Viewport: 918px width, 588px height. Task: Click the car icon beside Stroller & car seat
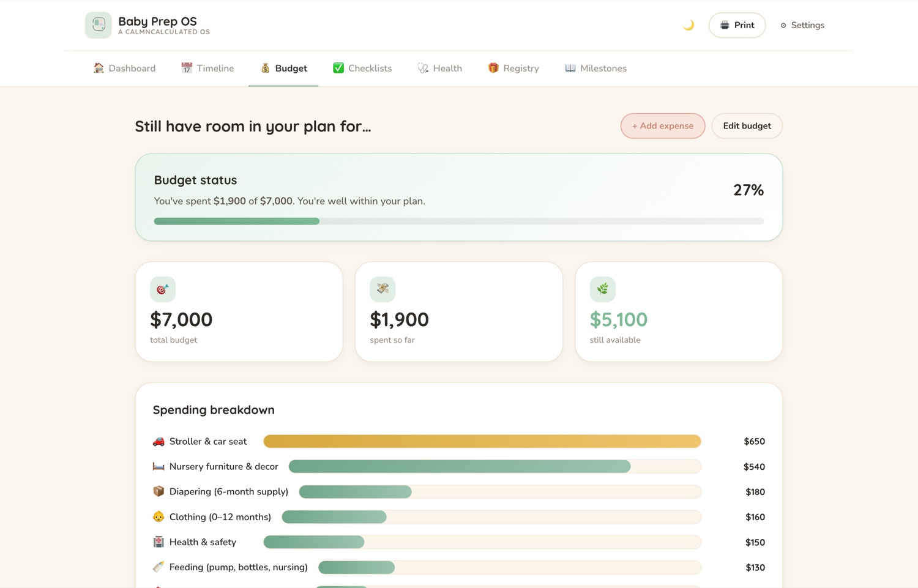coord(159,441)
